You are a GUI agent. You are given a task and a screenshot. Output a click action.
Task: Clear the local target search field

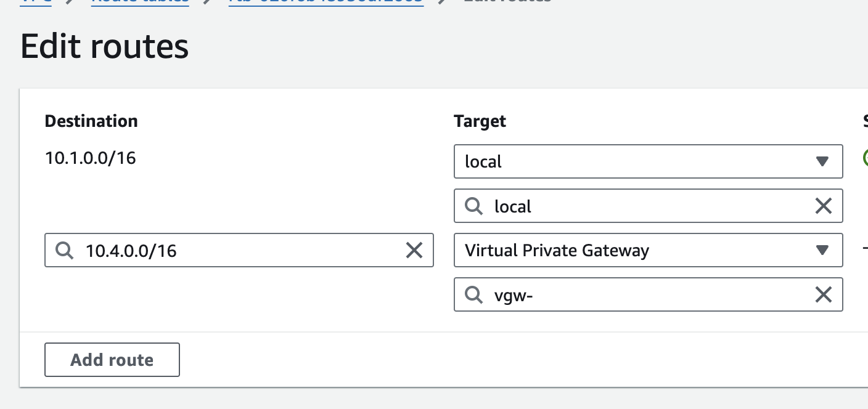coord(824,206)
